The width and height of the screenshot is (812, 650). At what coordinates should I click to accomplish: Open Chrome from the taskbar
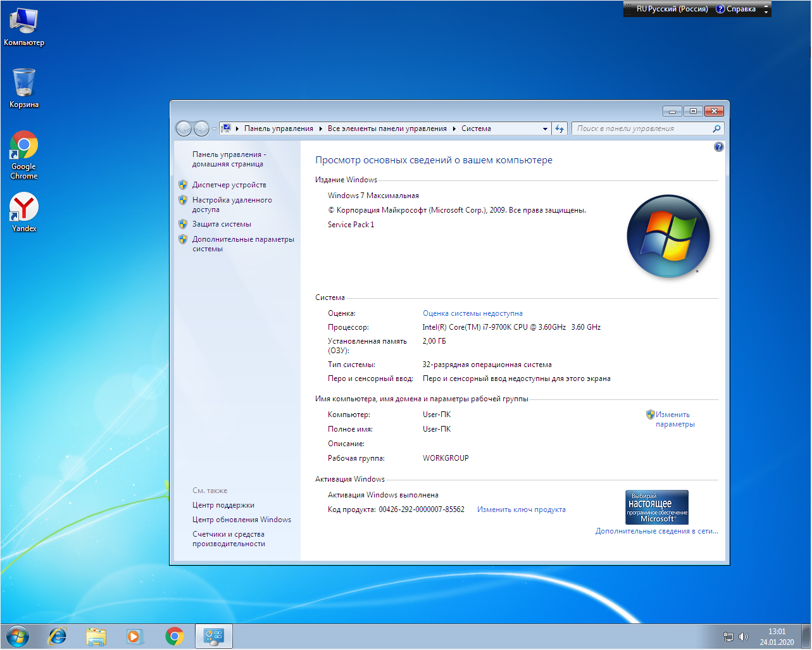(x=175, y=636)
